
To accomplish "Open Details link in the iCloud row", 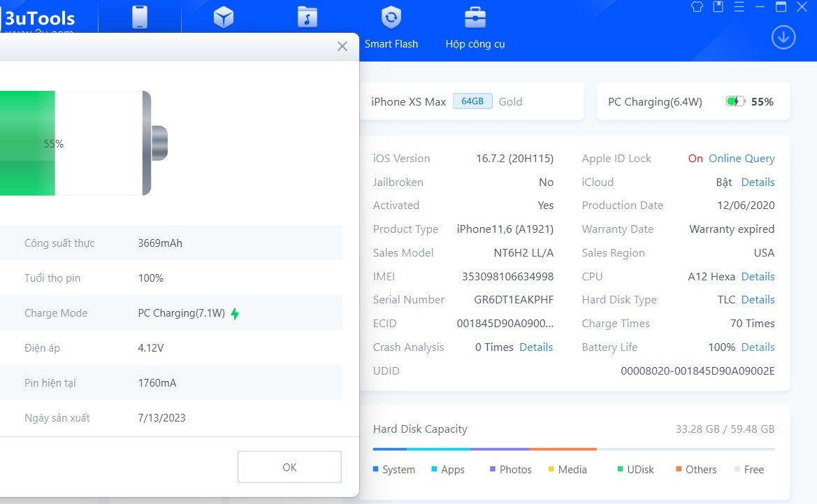I will tap(758, 182).
